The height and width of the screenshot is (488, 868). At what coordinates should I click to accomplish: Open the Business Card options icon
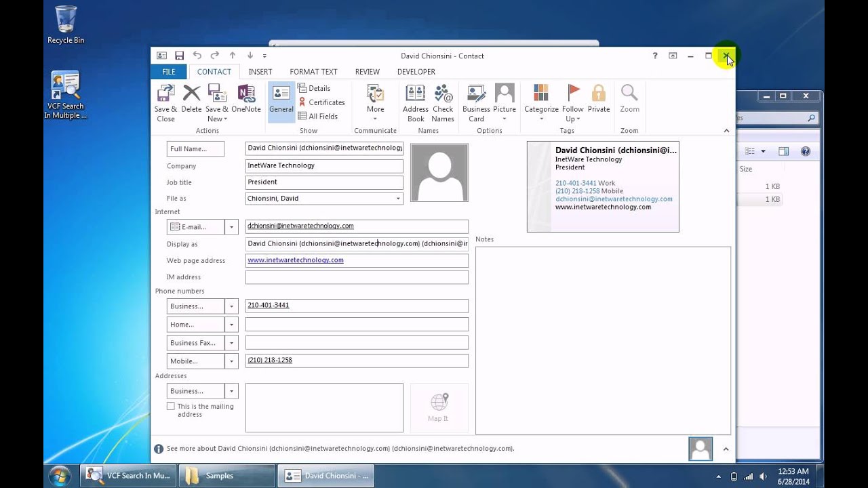point(476,103)
